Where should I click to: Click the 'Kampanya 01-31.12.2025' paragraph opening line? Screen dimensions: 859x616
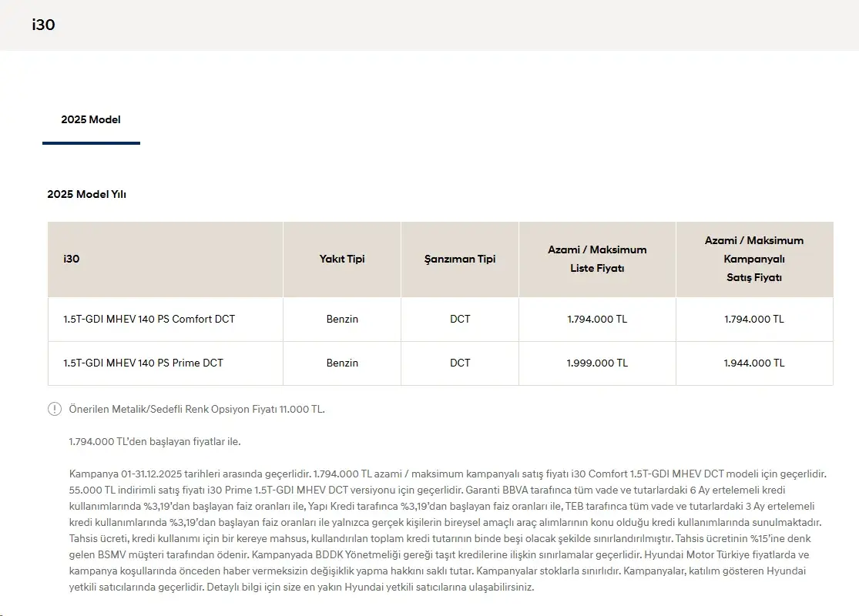[x=448, y=474]
